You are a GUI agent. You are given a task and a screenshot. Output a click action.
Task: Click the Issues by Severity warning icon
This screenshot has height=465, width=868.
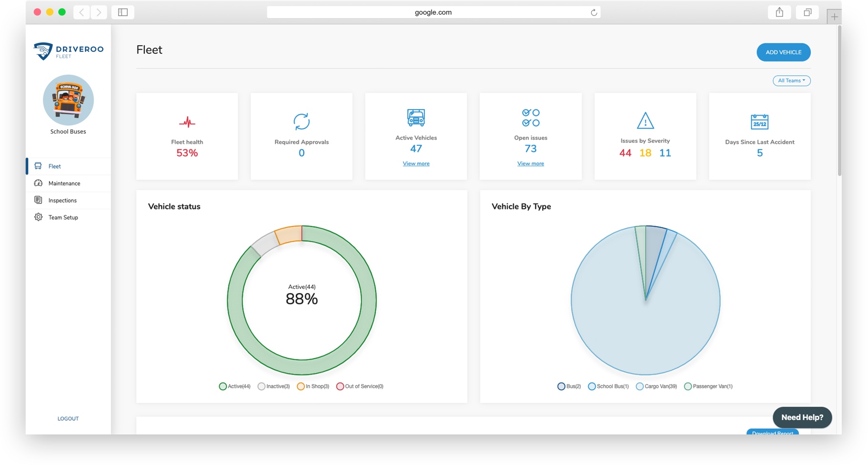pos(645,121)
